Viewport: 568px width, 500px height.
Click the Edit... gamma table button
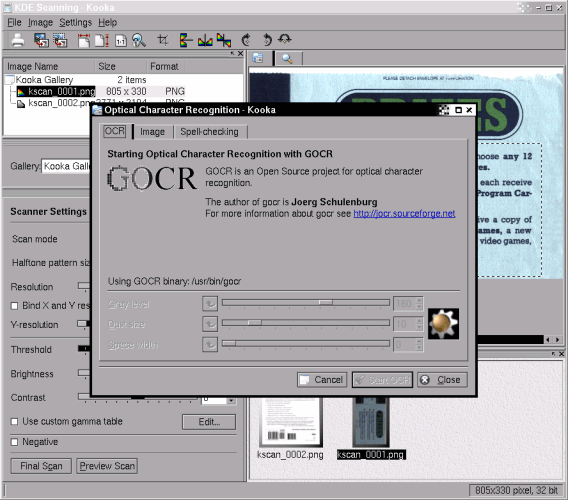click(209, 422)
